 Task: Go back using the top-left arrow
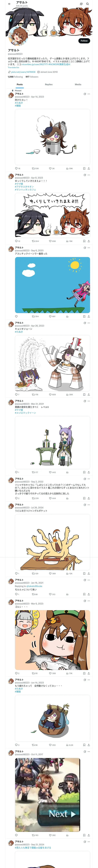pyautogui.click(x=9, y=4)
